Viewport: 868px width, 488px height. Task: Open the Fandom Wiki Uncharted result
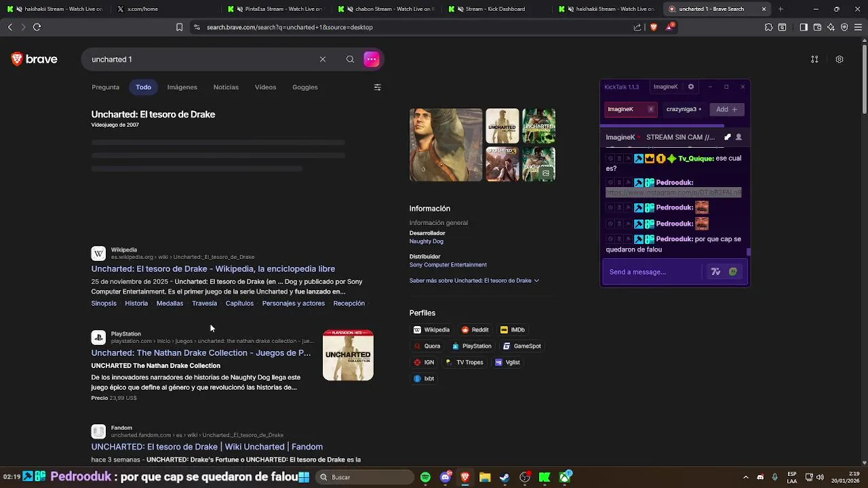pyautogui.click(x=207, y=447)
